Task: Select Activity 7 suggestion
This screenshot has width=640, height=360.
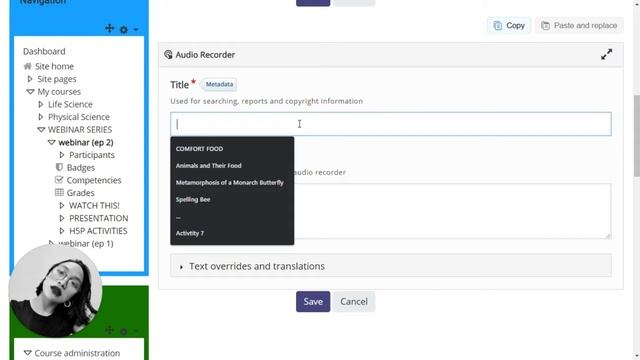Action: coord(232,233)
